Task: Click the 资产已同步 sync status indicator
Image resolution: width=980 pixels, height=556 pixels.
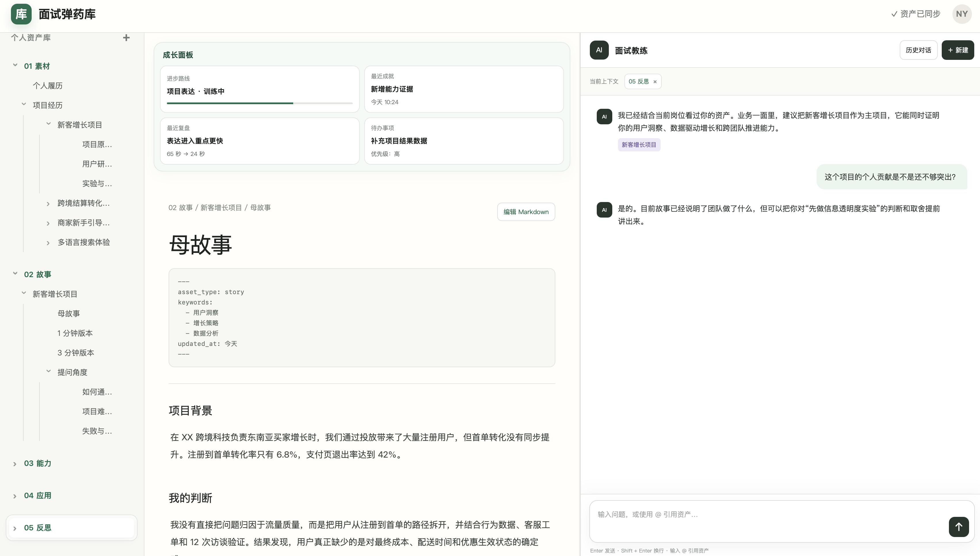Action: (x=916, y=14)
